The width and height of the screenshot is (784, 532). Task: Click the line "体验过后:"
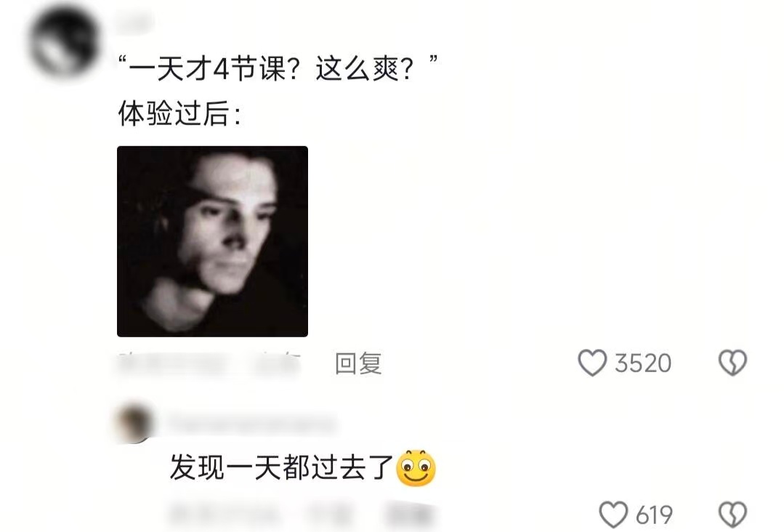click(x=180, y=114)
